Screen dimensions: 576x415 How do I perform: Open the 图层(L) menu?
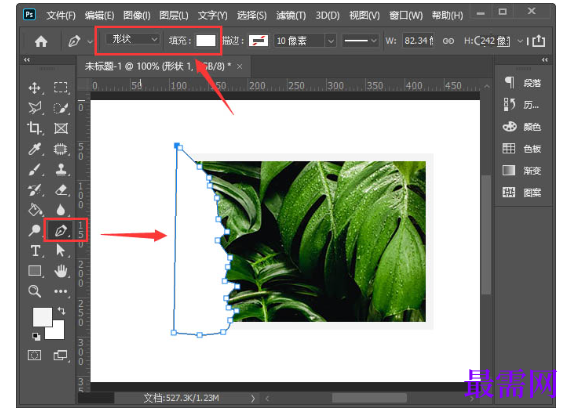coord(174,15)
